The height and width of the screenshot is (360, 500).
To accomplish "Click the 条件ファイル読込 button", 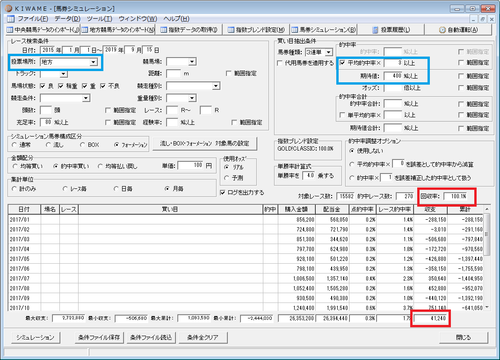I will 151,338.
